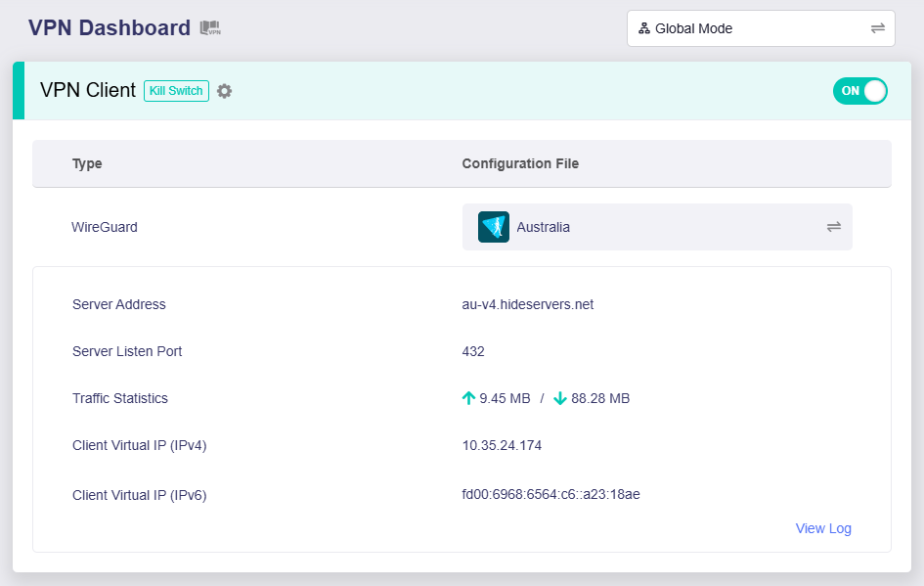This screenshot has width=924, height=586.
Task: Click the VPN Dashboard heading
Action: click(x=110, y=27)
